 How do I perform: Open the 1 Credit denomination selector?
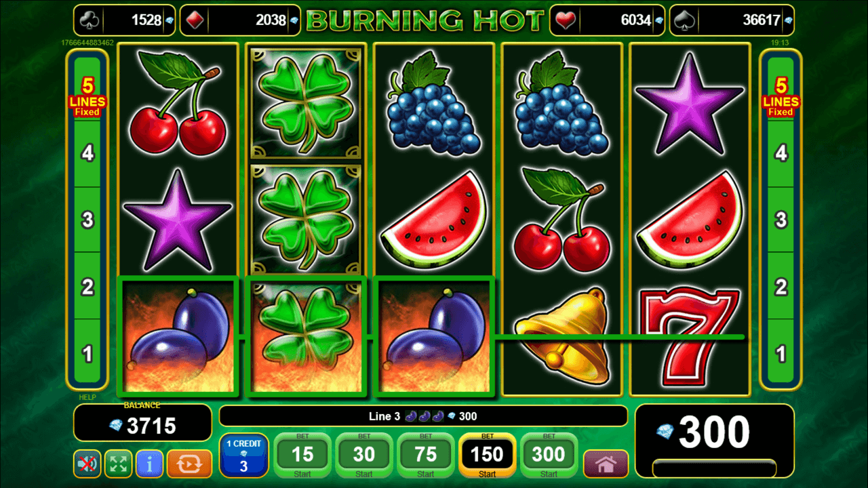(244, 456)
